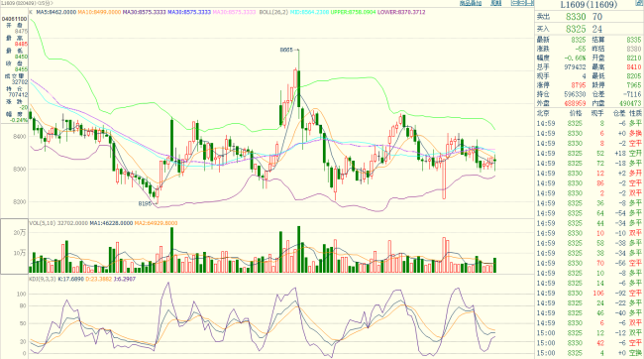This screenshot has height=359, width=644.
Task: Click the 8400 price axis label
Action: coord(20,137)
